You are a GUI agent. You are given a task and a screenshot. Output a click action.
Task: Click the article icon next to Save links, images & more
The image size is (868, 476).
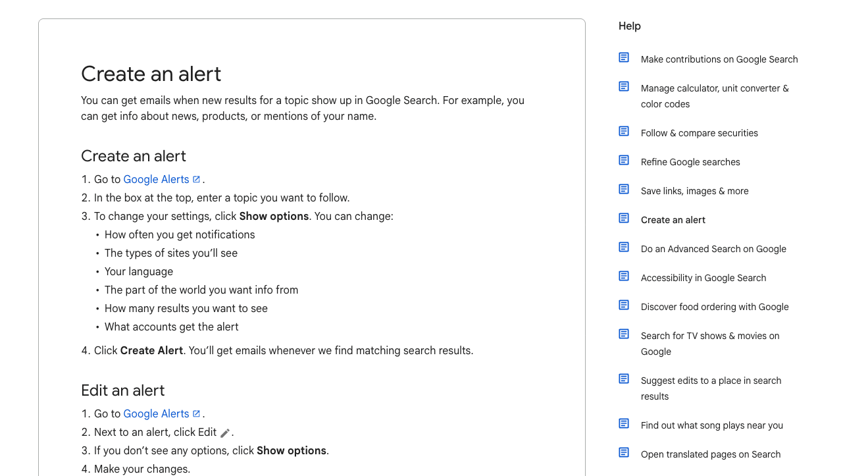pos(624,190)
